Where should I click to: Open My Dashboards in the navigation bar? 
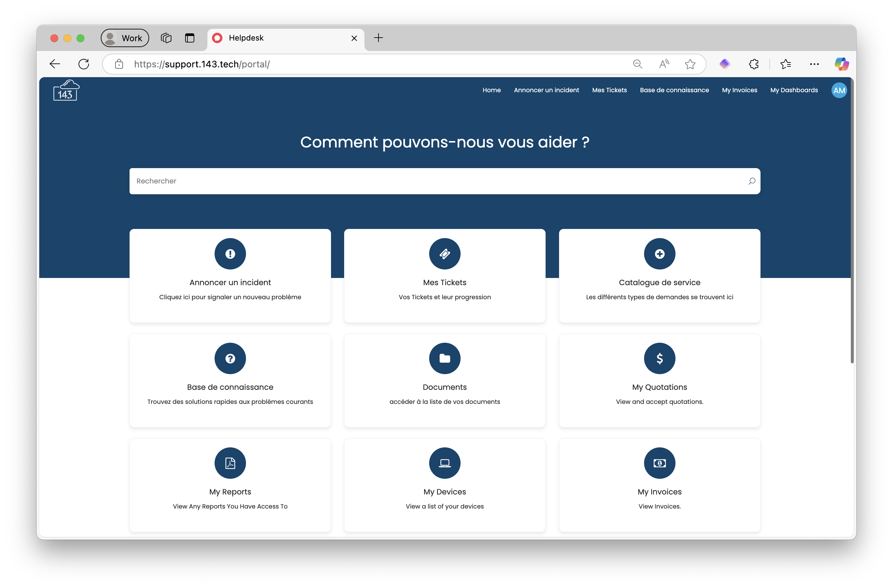tap(794, 90)
